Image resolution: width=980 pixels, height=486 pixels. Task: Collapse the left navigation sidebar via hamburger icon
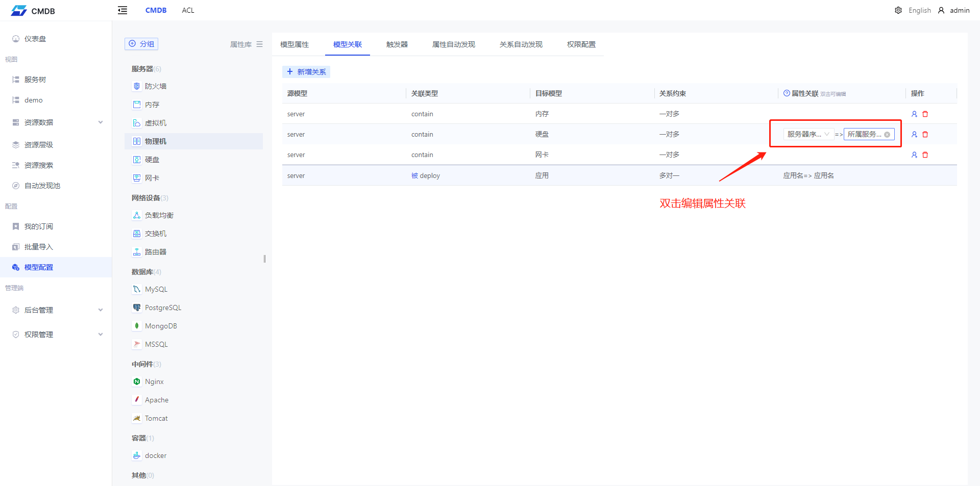(x=122, y=10)
